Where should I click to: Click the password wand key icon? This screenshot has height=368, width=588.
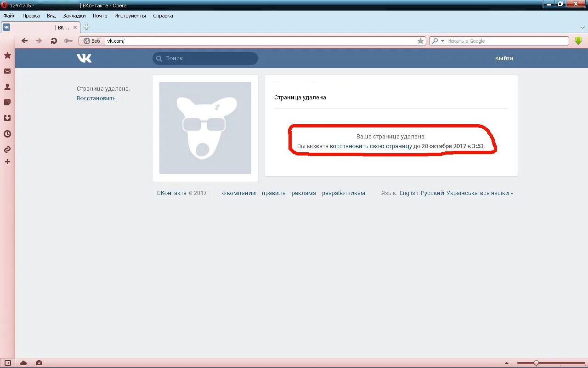[x=68, y=41]
